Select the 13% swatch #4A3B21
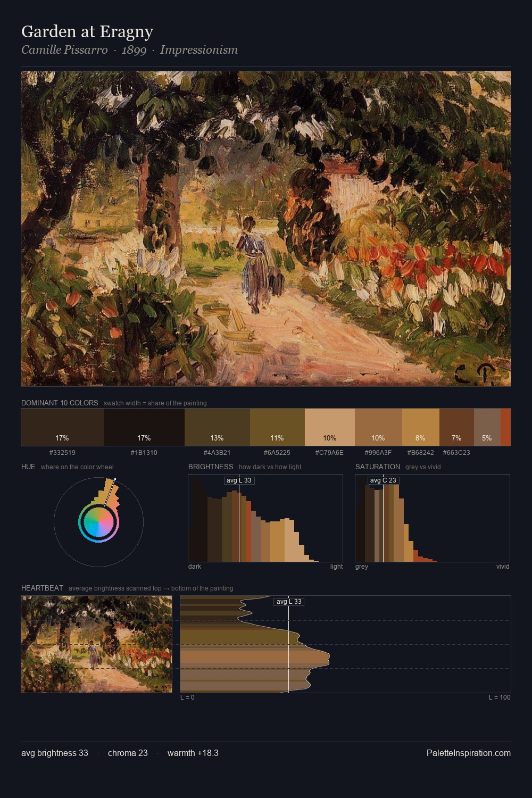Screen dimensions: 532x798 (217, 427)
